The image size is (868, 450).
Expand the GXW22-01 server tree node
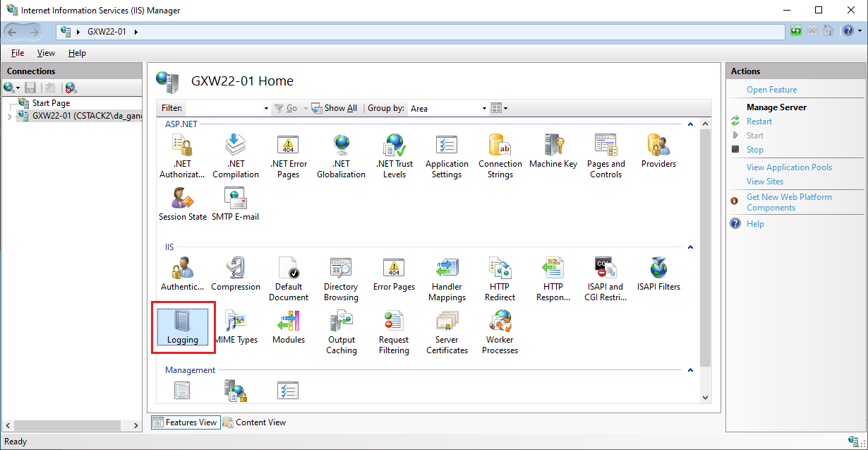pyautogui.click(x=9, y=116)
